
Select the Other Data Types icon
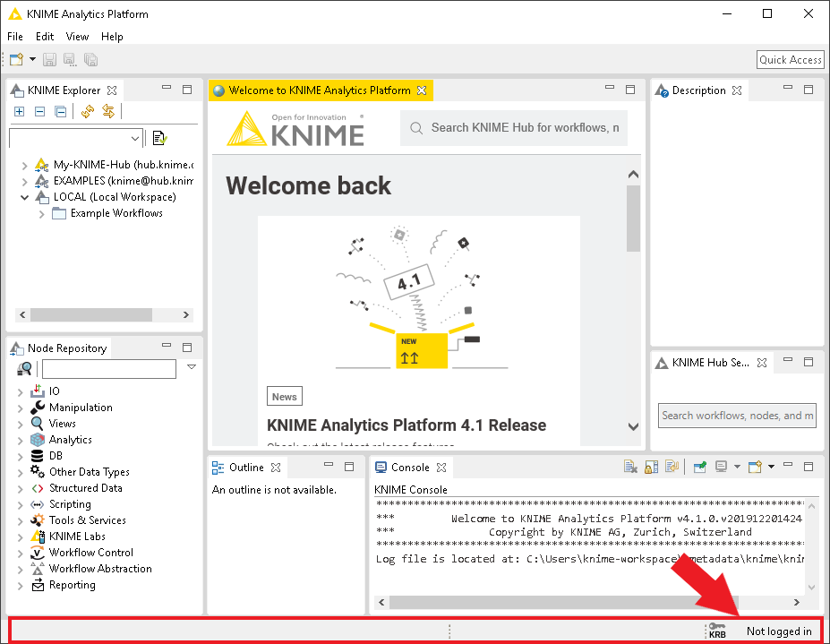click(x=37, y=471)
